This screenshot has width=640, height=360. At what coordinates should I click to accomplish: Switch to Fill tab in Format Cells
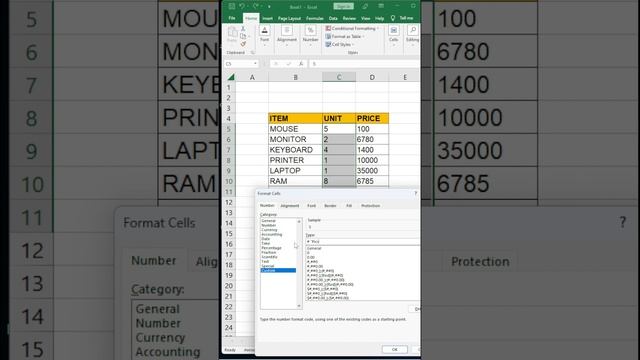(x=349, y=206)
